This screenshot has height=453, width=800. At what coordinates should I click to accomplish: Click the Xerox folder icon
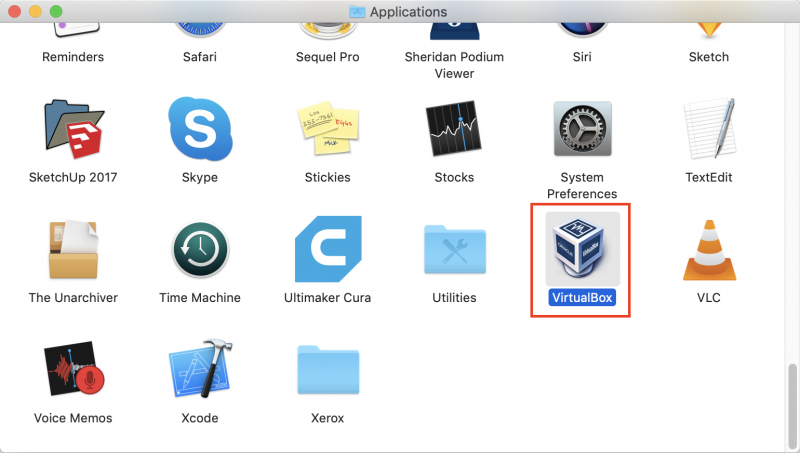click(x=328, y=369)
